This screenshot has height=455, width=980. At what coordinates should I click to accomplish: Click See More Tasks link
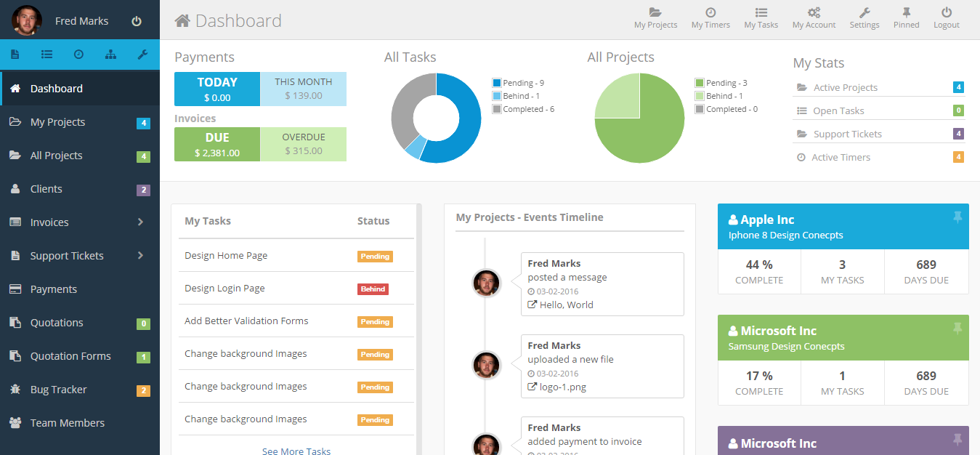pyautogui.click(x=296, y=451)
